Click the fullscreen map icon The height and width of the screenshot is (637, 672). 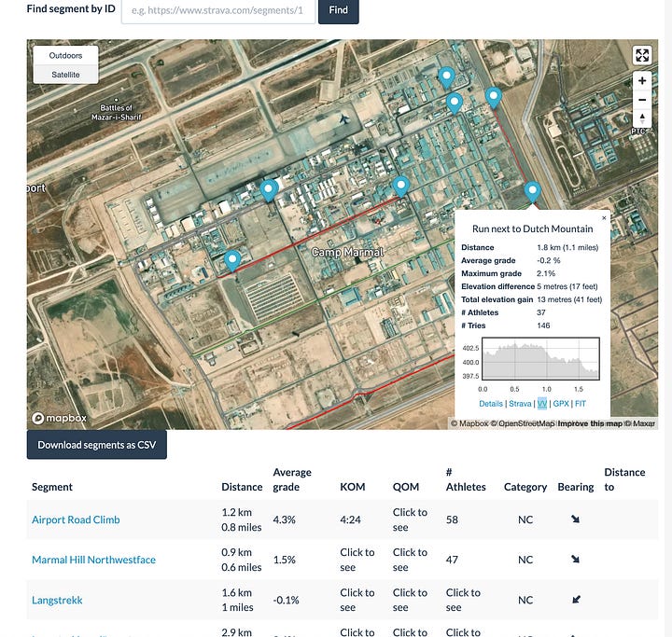642,55
